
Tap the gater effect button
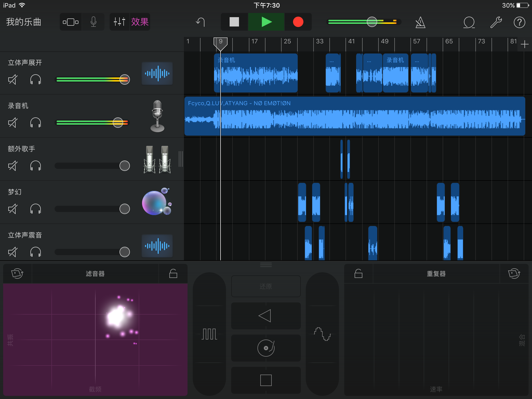tap(209, 334)
